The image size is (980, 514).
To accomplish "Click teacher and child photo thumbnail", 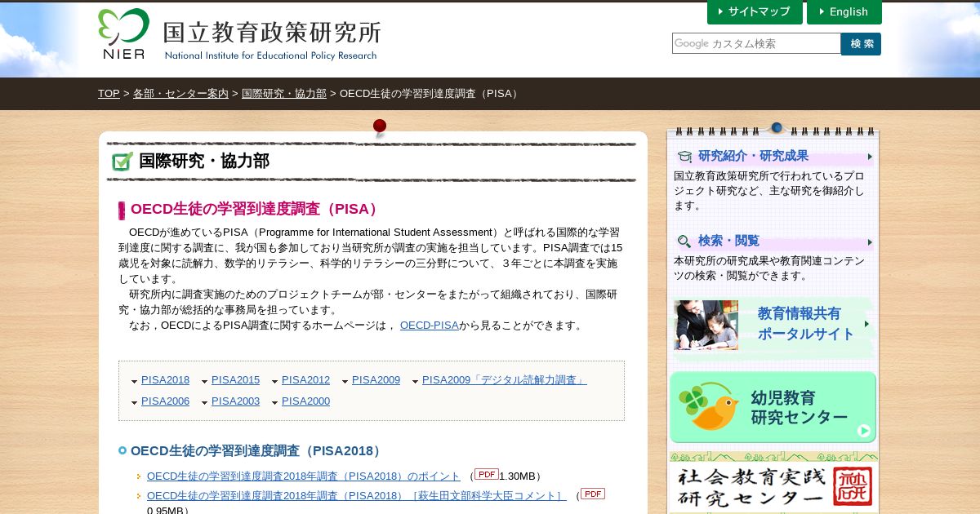I will pyautogui.click(x=706, y=325).
